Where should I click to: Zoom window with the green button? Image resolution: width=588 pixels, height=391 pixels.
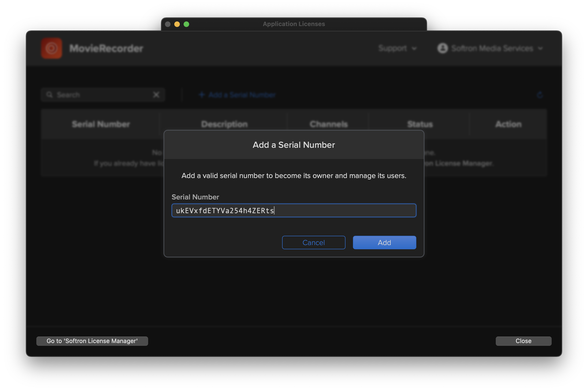click(x=186, y=24)
